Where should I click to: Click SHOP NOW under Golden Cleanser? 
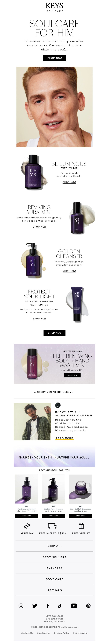pyautogui.click(x=69, y=271)
